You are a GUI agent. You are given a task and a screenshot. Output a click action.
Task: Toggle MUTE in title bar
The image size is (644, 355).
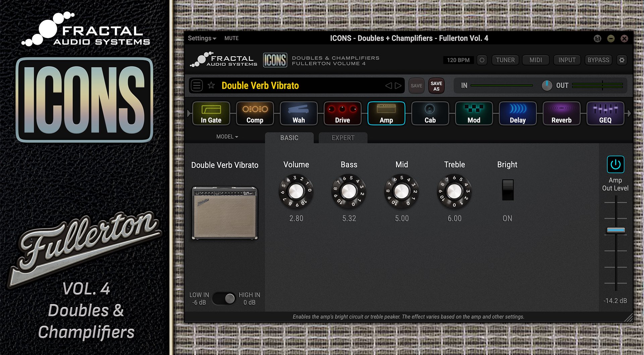(x=231, y=38)
